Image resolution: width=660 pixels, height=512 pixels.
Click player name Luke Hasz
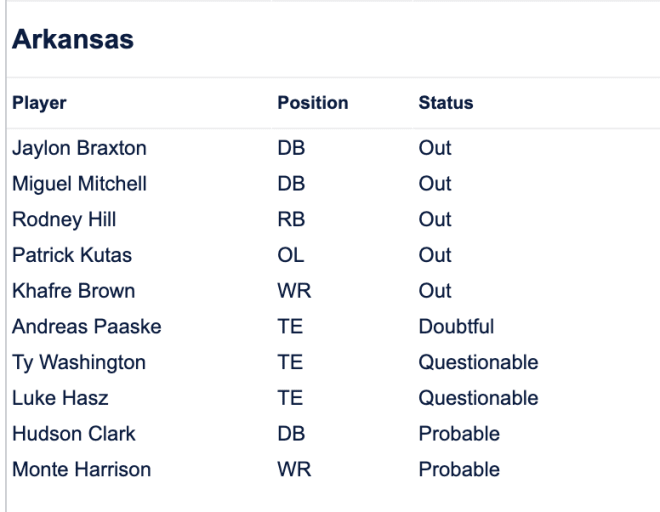[60, 398]
